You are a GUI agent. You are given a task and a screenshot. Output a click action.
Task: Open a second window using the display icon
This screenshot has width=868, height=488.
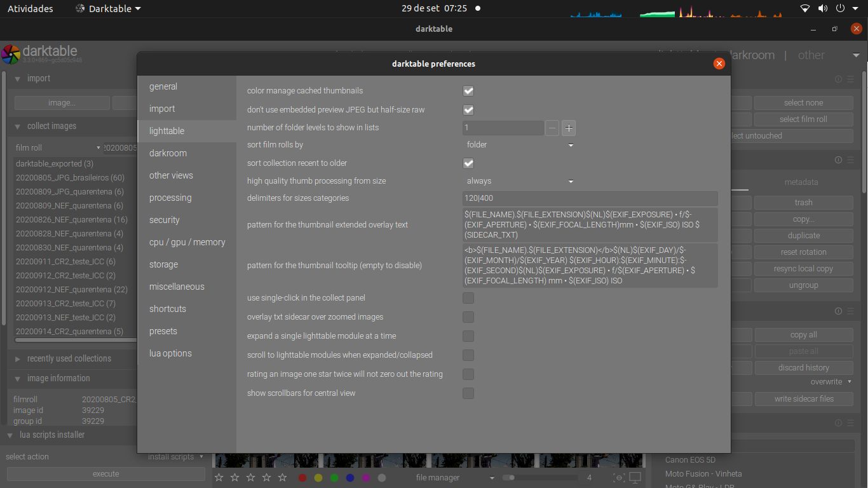[635, 477]
